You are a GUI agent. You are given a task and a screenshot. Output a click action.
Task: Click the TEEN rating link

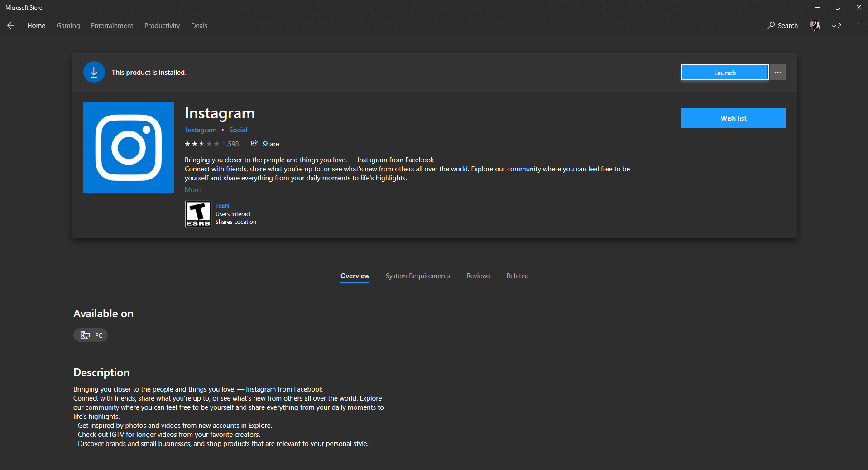pos(222,206)
